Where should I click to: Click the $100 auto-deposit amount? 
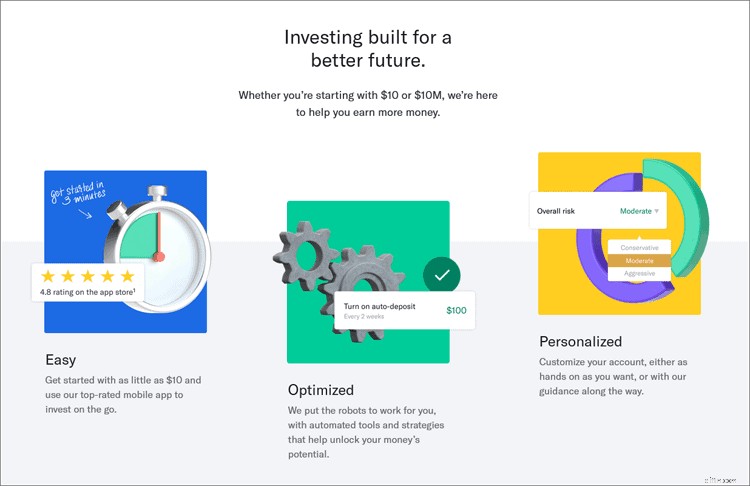[x=456, y=310]
